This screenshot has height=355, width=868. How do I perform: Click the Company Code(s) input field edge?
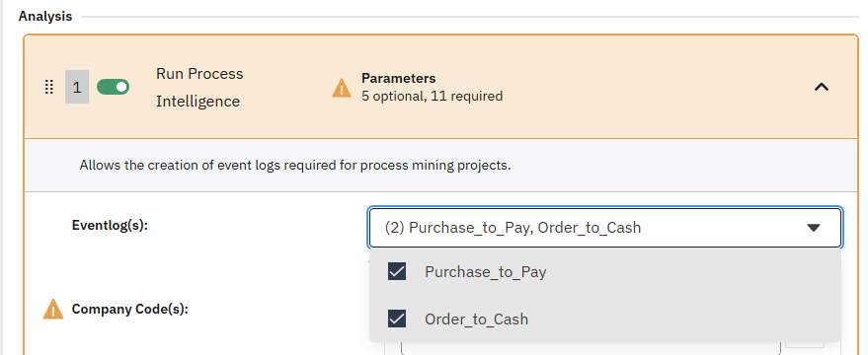click(590, 348)
